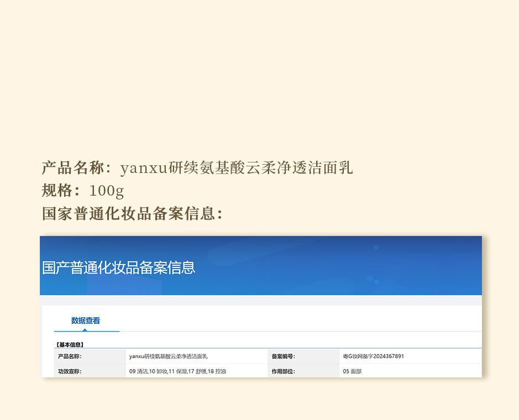This screenshot has height=420, width=519.
Task: Click the 产品名称 label cell in table
Action: point(70,356)
